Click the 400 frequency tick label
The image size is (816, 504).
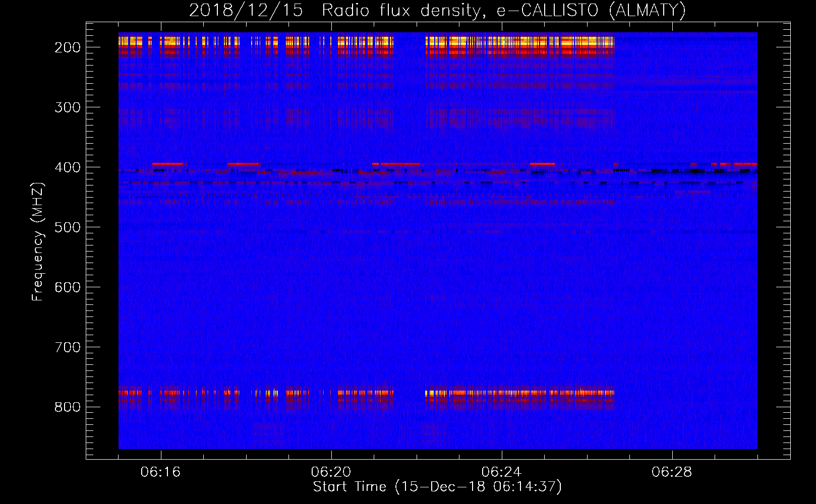(68, 167)
